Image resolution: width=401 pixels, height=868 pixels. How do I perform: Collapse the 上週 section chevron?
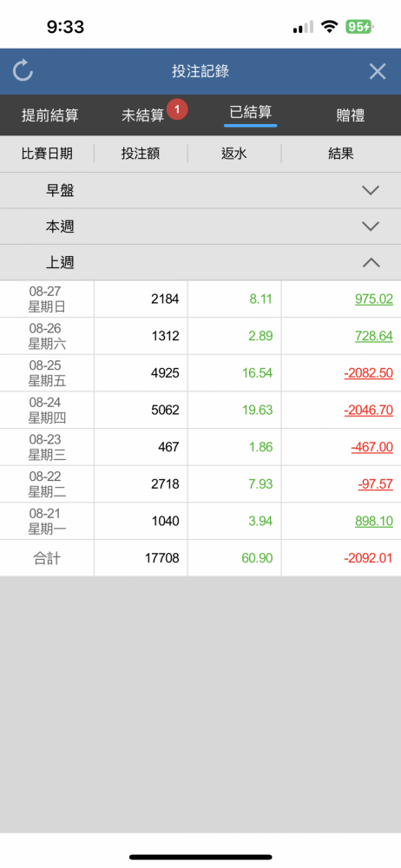coord(371,262)
